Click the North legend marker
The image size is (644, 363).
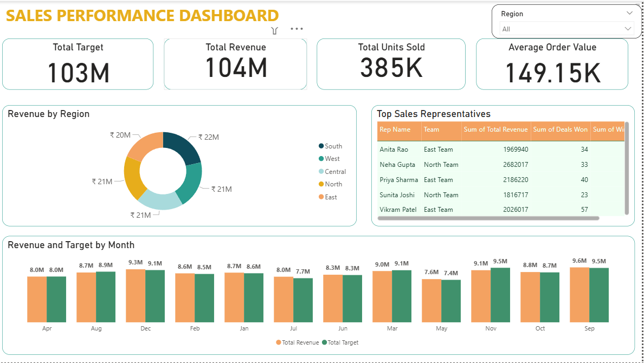pos(321,184)
